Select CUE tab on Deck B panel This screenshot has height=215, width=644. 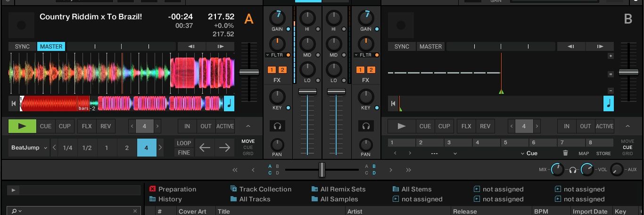[627, 148]
